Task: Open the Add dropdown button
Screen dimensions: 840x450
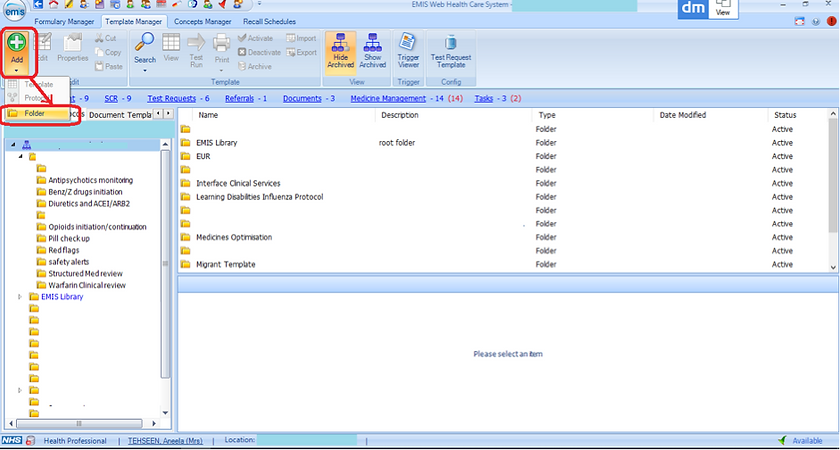Action: pyautogui.click(x=17, y=52)
